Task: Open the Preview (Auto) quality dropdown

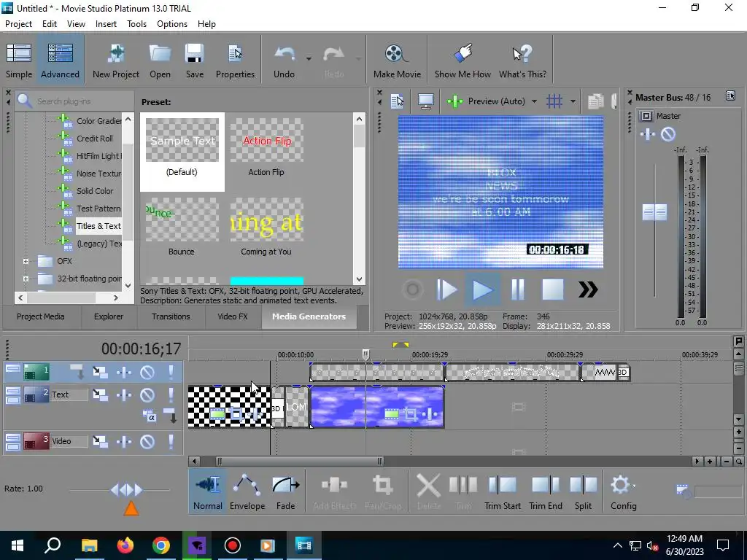Action: (534, 101)
